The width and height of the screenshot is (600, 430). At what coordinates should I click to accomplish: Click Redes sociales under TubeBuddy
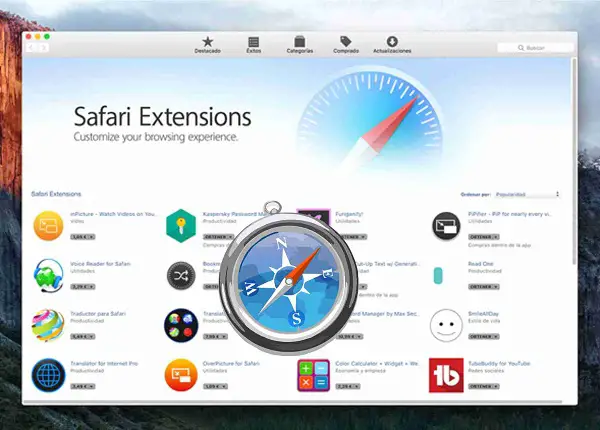pyautogui.click(x=484, y=371)
